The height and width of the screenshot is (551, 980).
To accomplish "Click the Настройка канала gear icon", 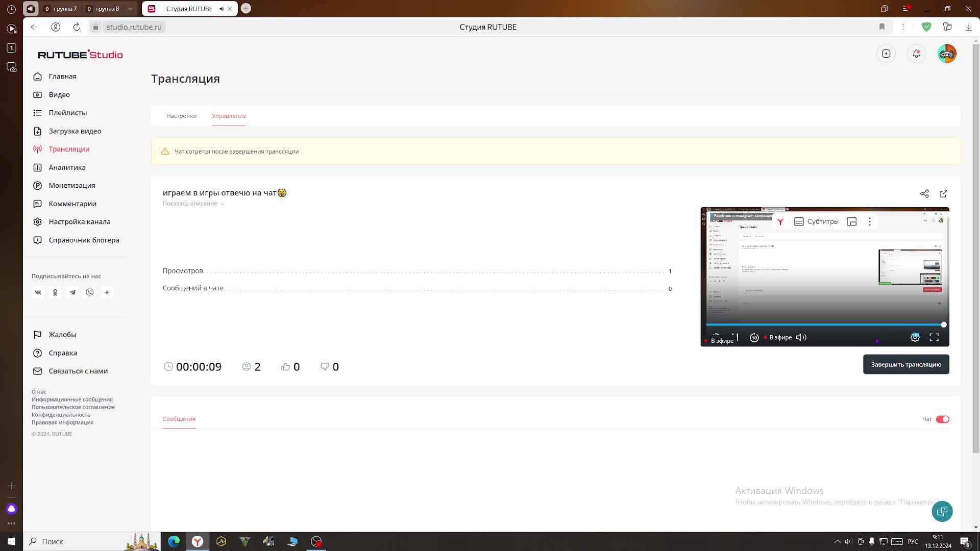I will [x=37, y=222].
